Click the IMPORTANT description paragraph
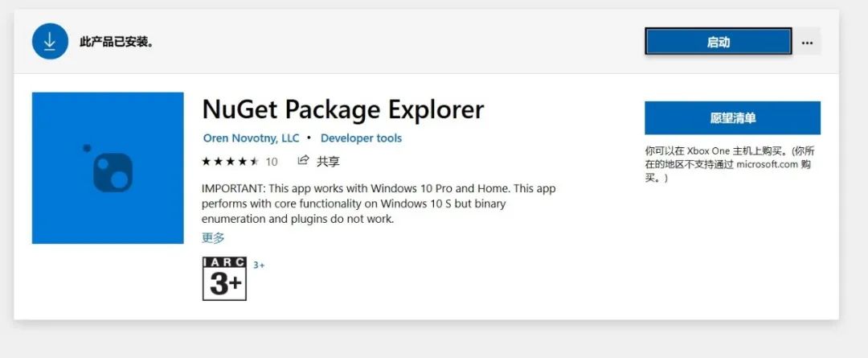The height and width of the screenshot is (358, 868). (379, 204)
